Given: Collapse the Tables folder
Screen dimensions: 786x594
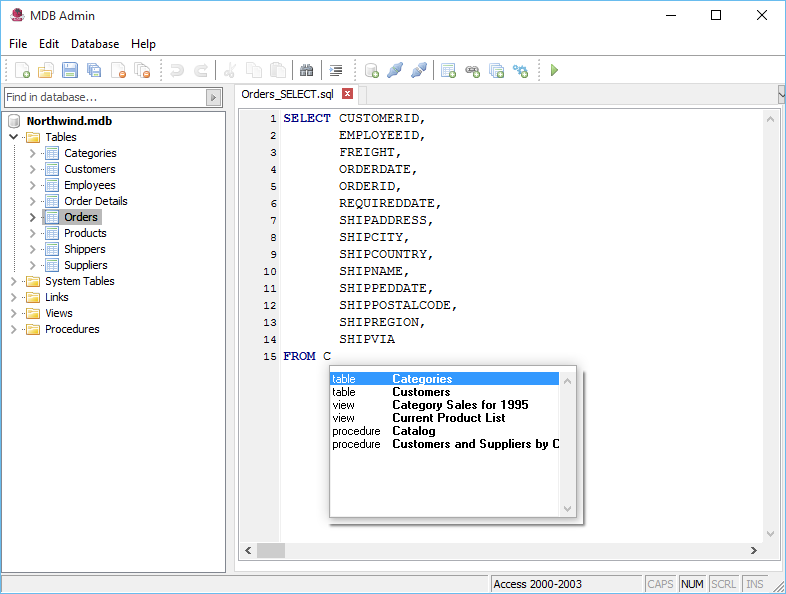Looking at the screenshot, I should click(x=14, y=137).
